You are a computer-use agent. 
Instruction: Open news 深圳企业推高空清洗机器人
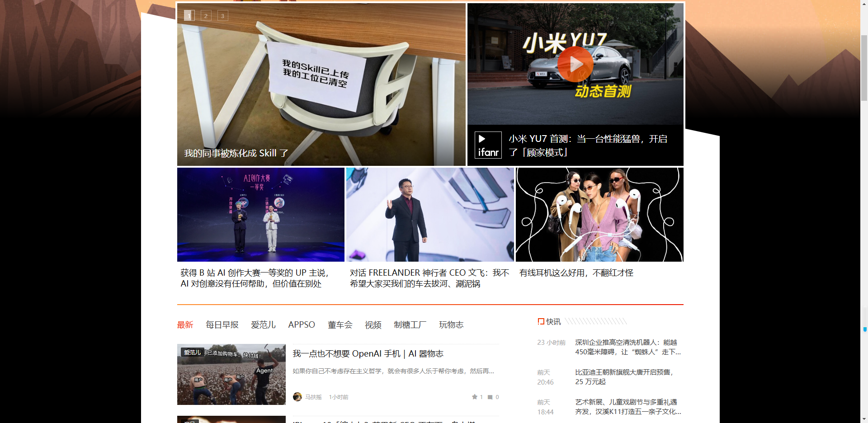(628, 347)
